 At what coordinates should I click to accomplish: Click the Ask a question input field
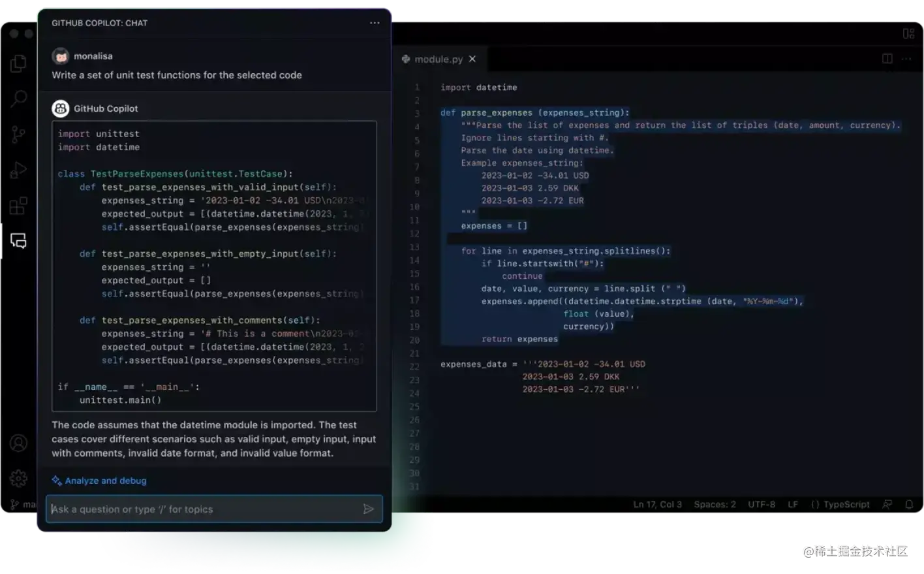(214, 509)
